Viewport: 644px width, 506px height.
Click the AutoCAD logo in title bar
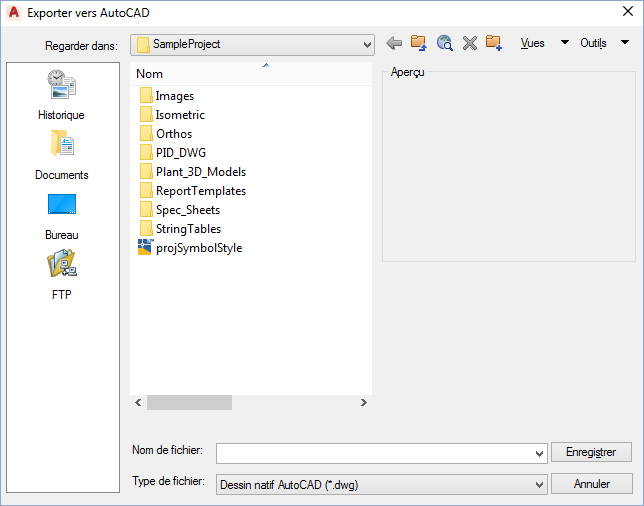tap(14, 12)
